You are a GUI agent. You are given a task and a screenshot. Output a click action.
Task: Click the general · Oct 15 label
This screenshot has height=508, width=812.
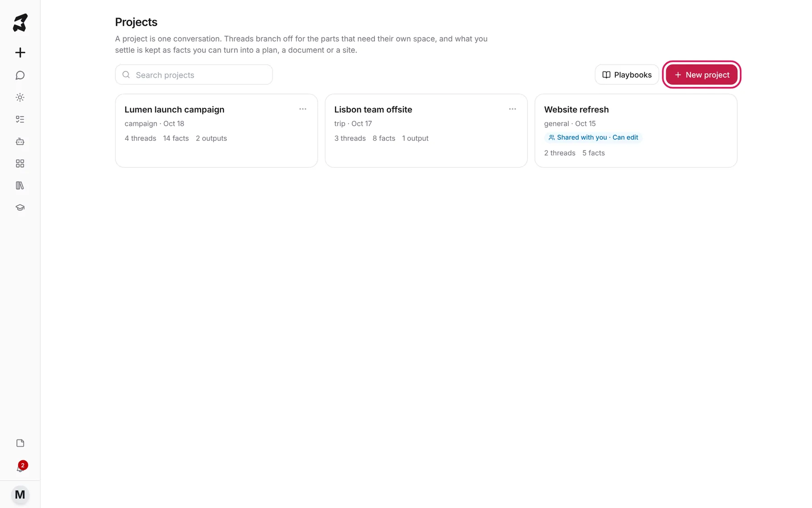(x=570, y=123)
